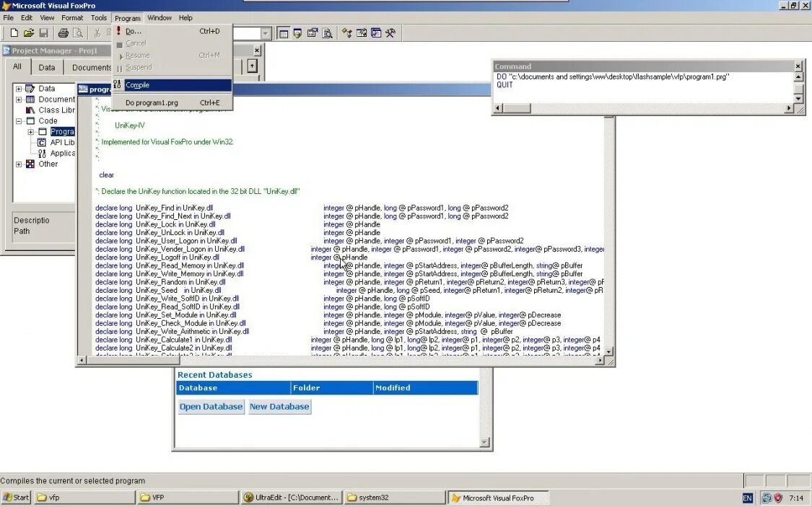812x507 pixels.
Task: Choose Do program1.prg menu entry
Action: tap(173, 102)
